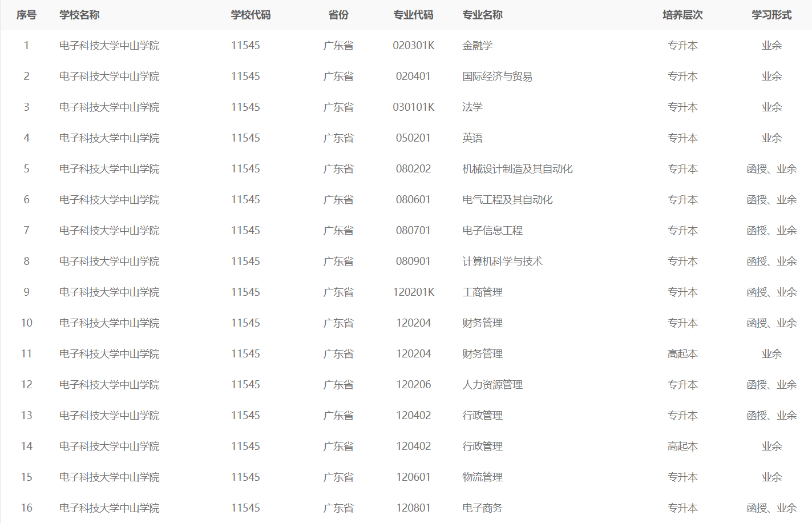Select the 电子信息工程 major name

[492, 231]
